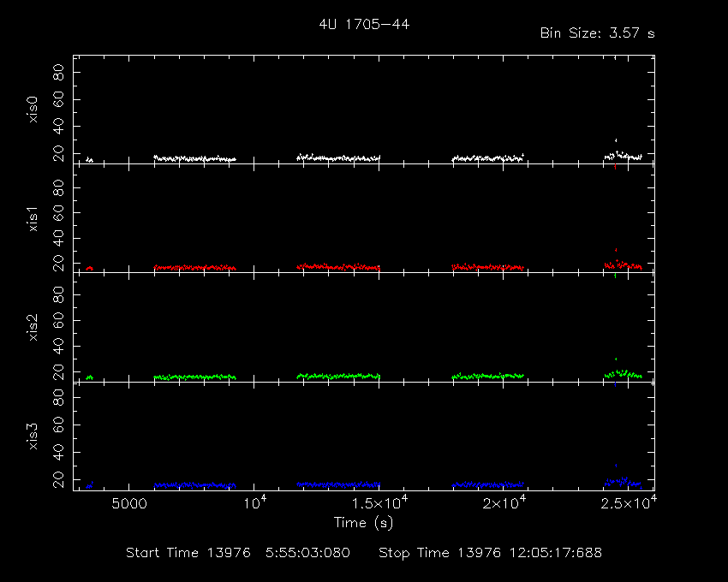Click the 80 tick label on xis0 axis
Viewport: 728px width, 582px height.
[58, 73]
